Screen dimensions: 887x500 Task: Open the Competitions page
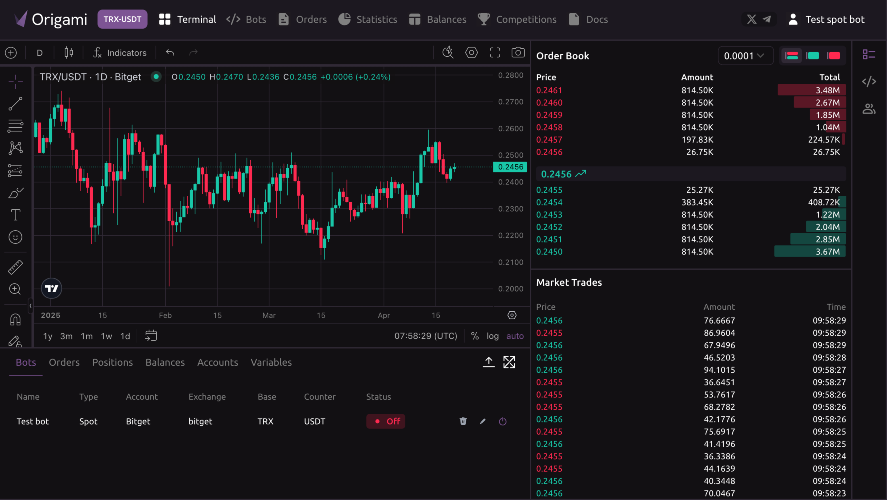point(517,19)
